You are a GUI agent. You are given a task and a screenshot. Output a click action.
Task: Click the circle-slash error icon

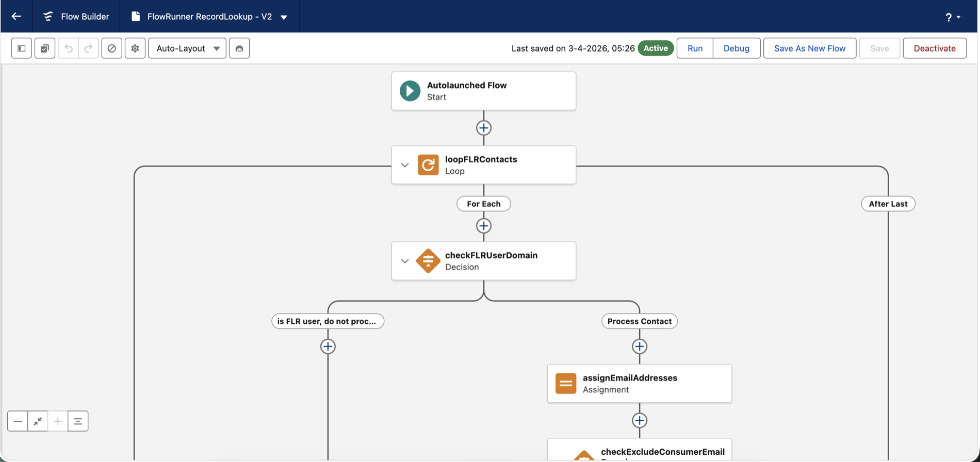[111, 48]
